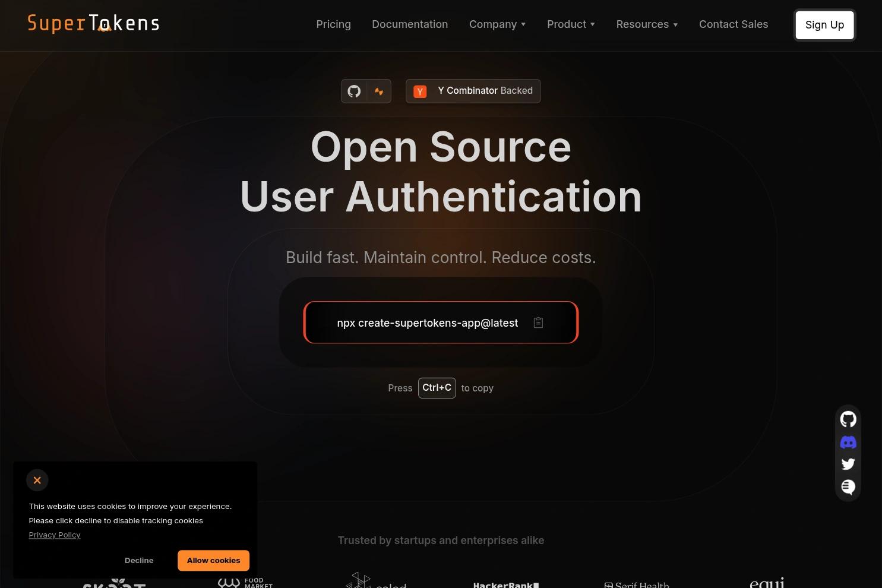Image resolution: width=882 pixels, height=588 pixels.
Task: Expand the Company dropdown menu
Action: point(498,24)
